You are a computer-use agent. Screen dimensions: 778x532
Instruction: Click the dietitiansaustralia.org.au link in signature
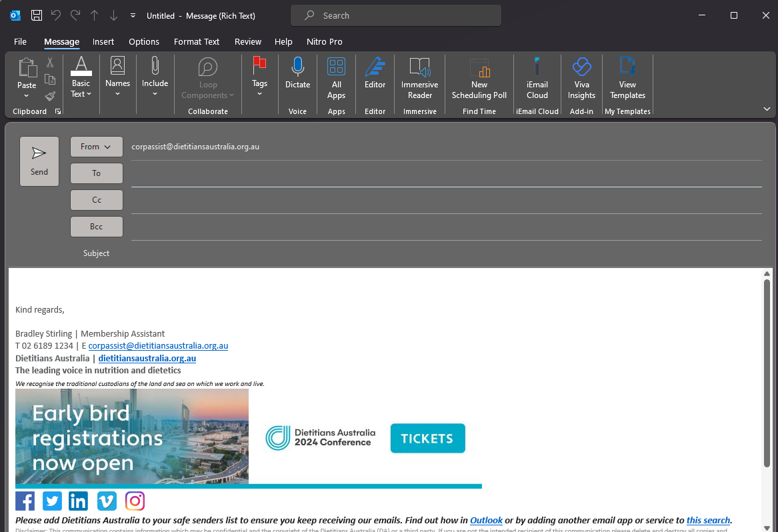tap(147, 358)
